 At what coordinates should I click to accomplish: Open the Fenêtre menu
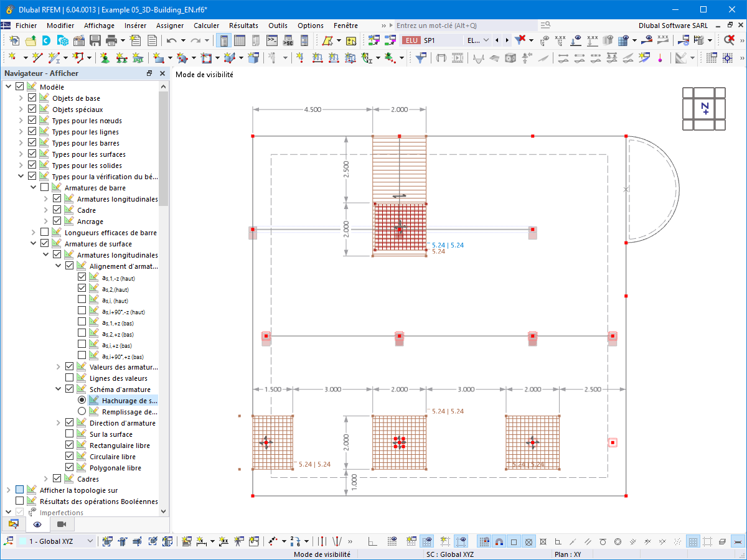345,26
